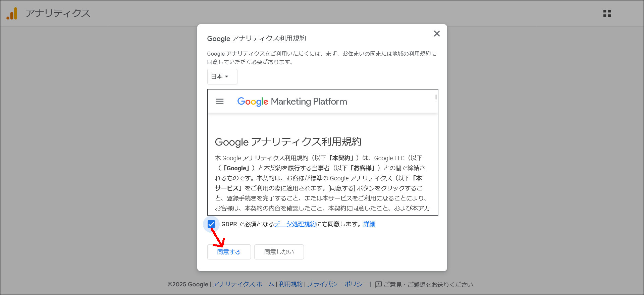The height and width of the screenshot is (295, 644).
Task: Open the 日本 country dropdown
Action: click(222, 76)
